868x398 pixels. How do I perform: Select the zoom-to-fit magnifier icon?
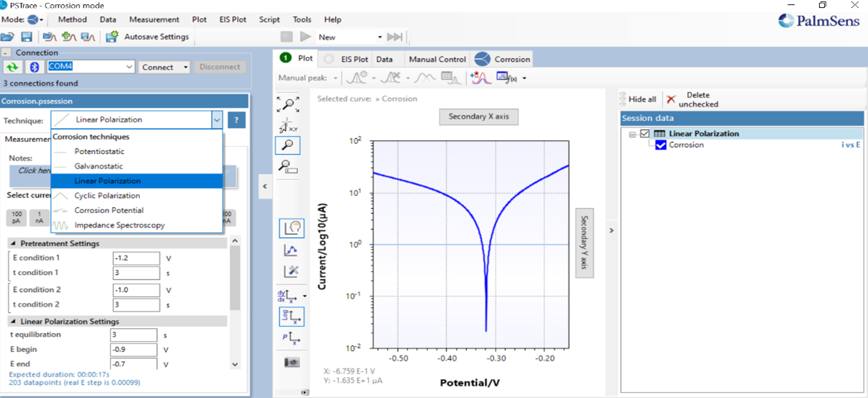tap(288, 104)
